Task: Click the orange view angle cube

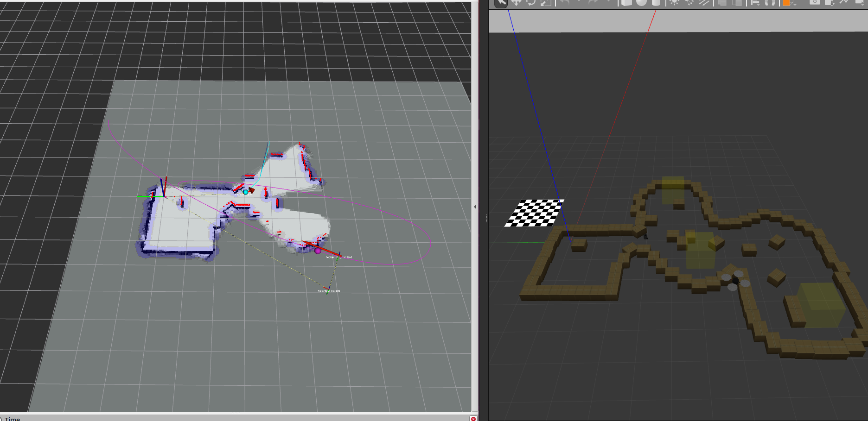Action: click(787, 2)
